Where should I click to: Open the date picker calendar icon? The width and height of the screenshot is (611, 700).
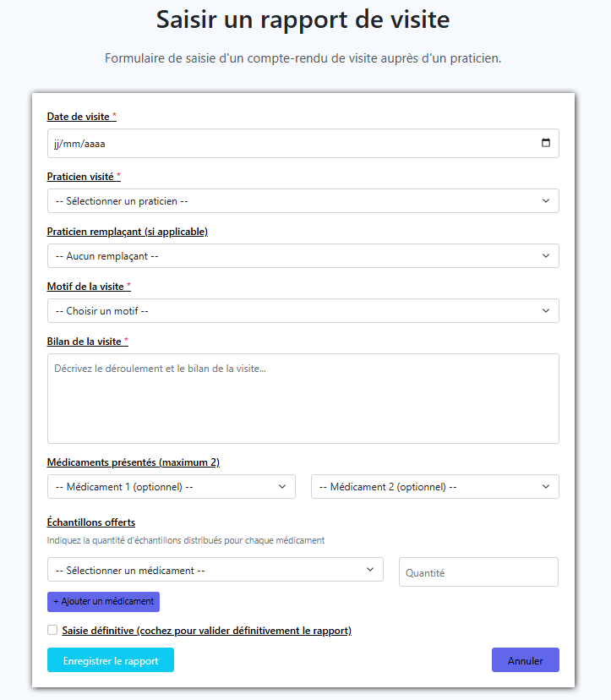tap(548, 143)
